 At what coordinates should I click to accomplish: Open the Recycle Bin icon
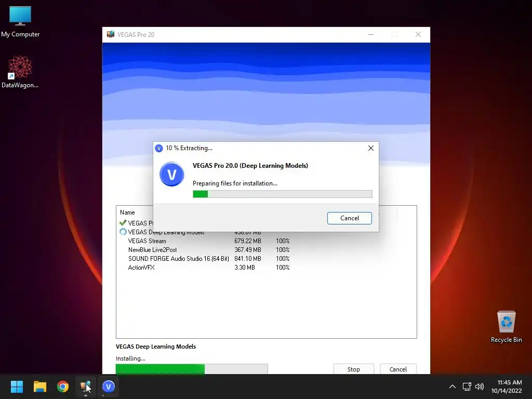click(x=506, y=326)
